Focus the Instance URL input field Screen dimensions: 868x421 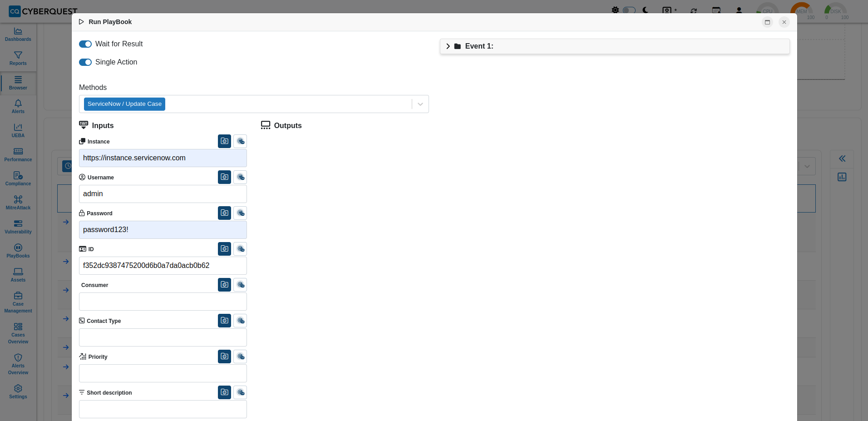point(163,158)
